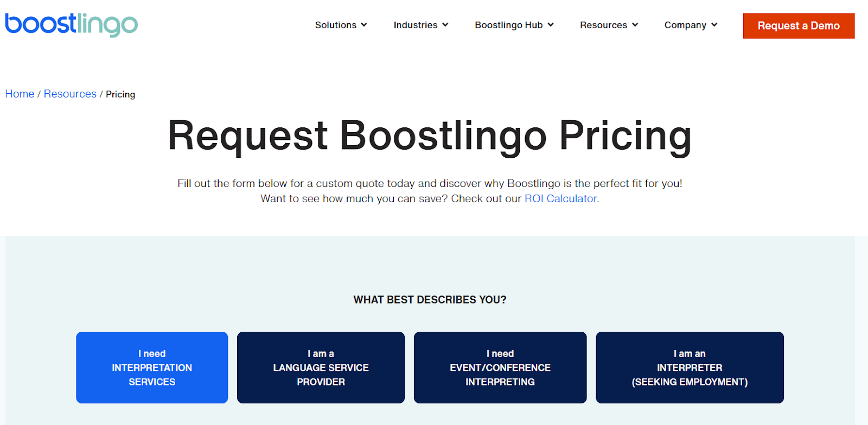Expand the Boostlingo Hub dropdown

pos(508,25)
